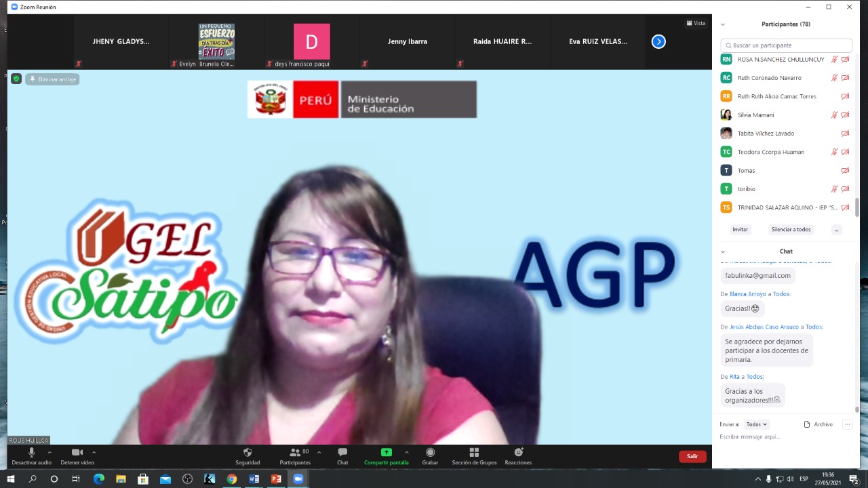The image size is (868, 488).
Task: Click sender name Rita in chat
Action: pyautogui.click(x=734, y=377)
